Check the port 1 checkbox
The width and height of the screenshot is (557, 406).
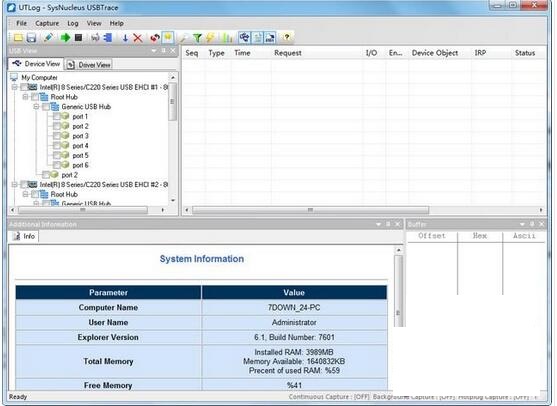pos(56,117)
